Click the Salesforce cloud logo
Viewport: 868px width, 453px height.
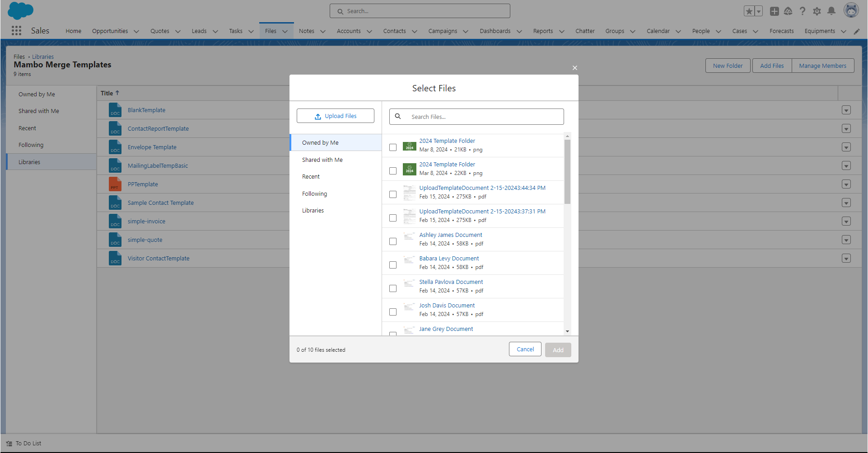pyautogui.click(x=20, y=10)
